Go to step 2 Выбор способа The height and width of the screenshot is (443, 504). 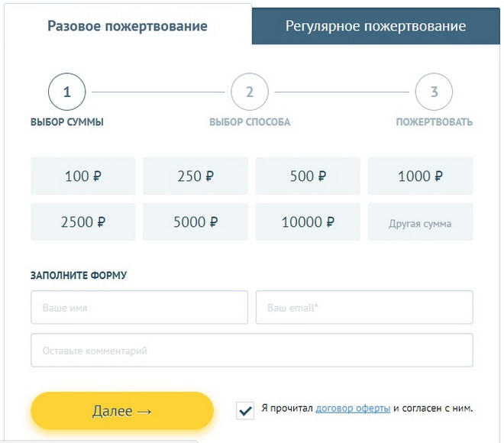point(250,92)
